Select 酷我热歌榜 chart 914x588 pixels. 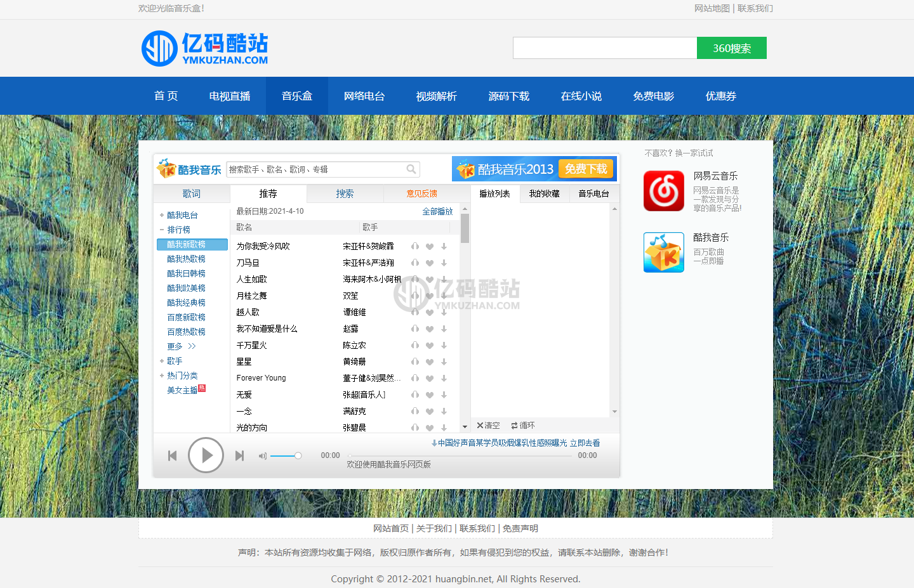pyautogui.click(x=186, y=259)
